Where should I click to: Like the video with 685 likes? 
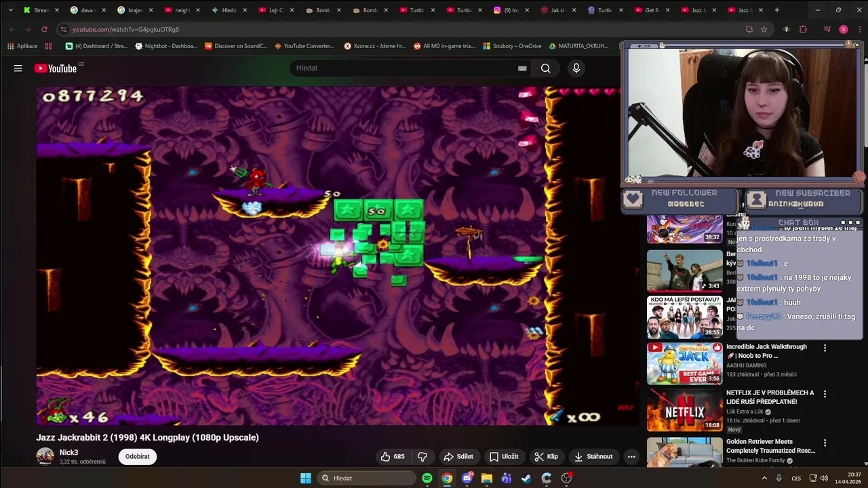393,456
